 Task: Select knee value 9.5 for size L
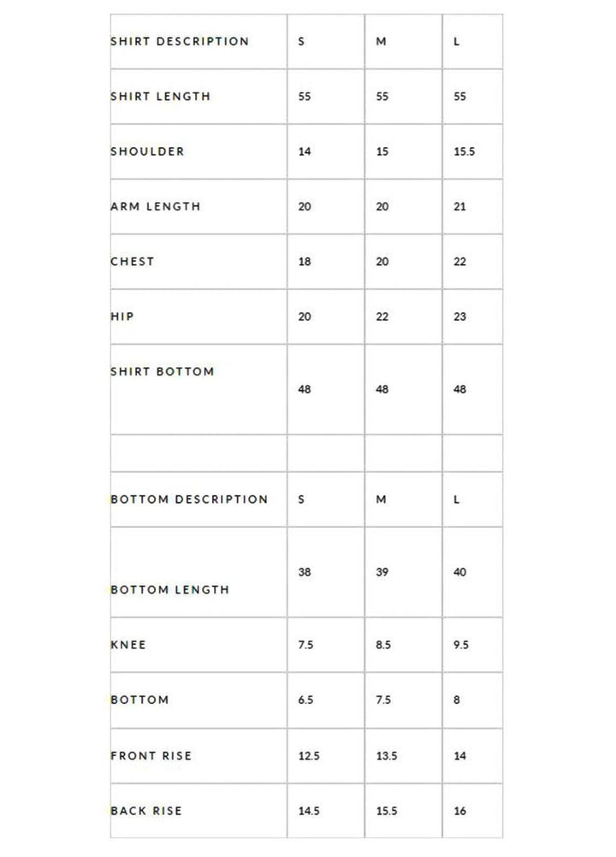(x=461, y=645)
